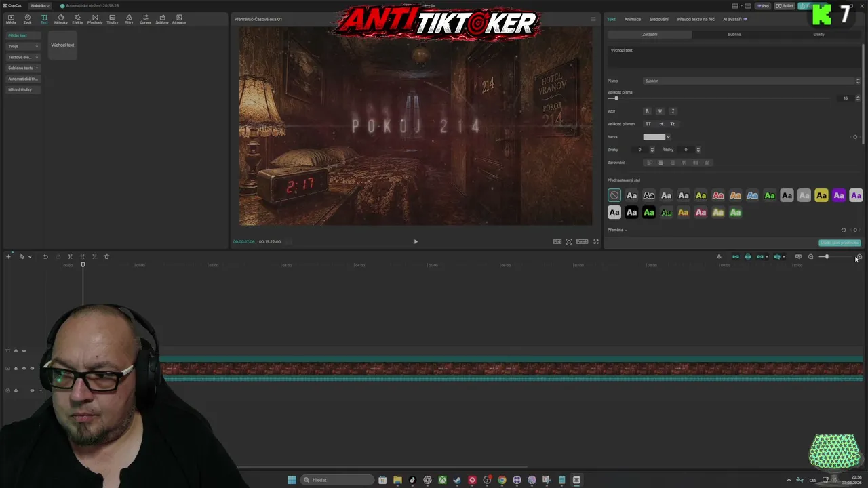Click the split clip tool in timeline toolbar
Image resolution: width=868 pixels, height=488 pixels.
70,257
